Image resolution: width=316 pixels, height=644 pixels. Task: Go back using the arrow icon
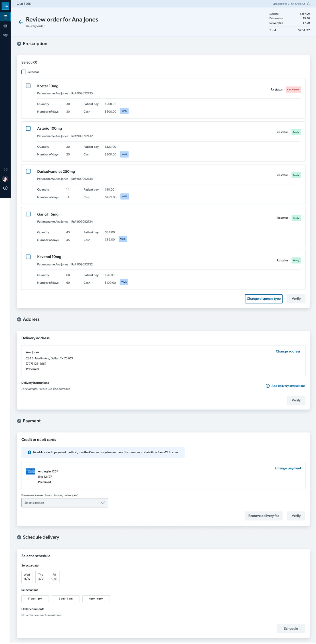coord(20,22)
